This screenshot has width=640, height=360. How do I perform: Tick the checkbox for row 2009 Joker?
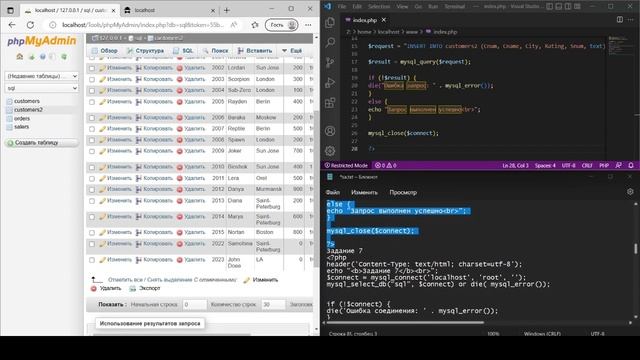(x=92, y=151)
